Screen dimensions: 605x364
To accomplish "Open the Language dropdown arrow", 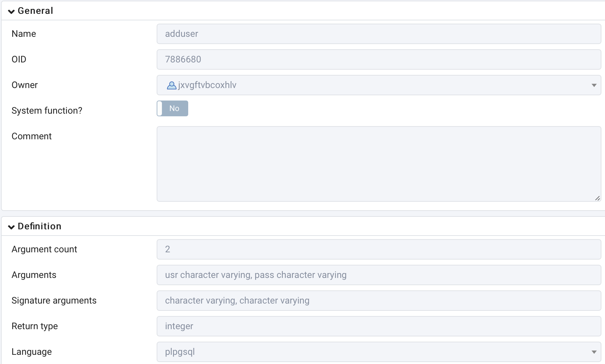I will point(594,352).
